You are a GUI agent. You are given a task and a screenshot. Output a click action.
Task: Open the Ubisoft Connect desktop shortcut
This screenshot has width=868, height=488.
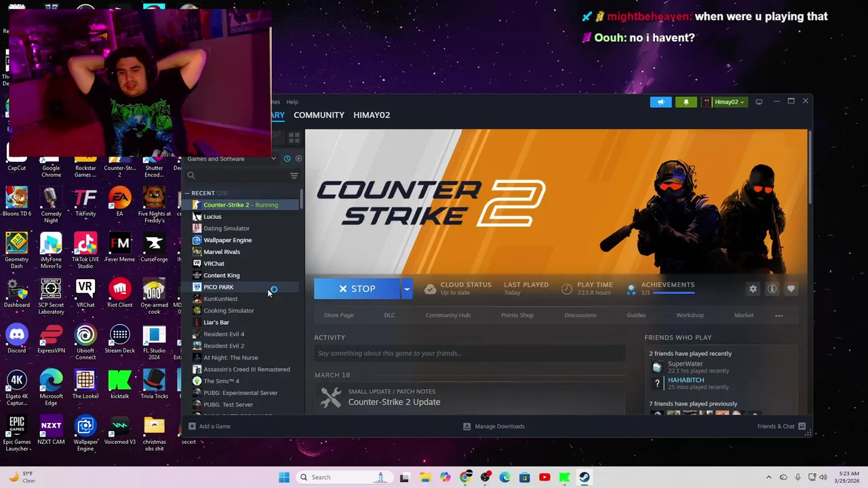coord(85,342)
